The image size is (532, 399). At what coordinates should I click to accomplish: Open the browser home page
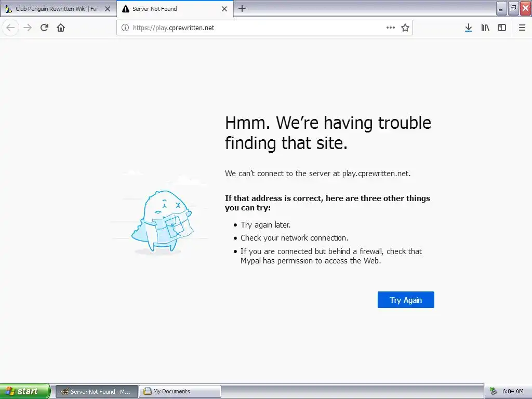[61, 28]
